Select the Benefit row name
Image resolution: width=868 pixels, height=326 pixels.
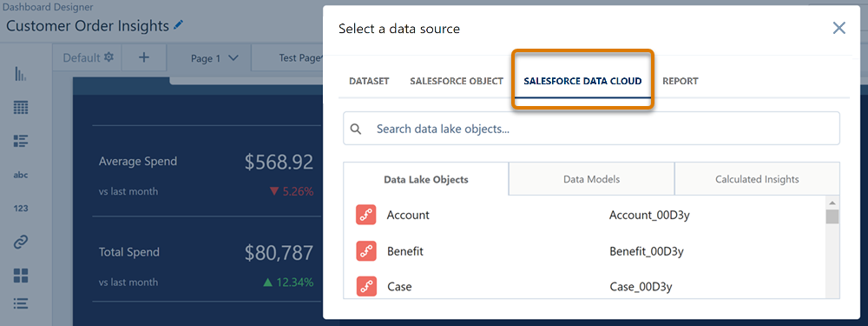point(405,251)
